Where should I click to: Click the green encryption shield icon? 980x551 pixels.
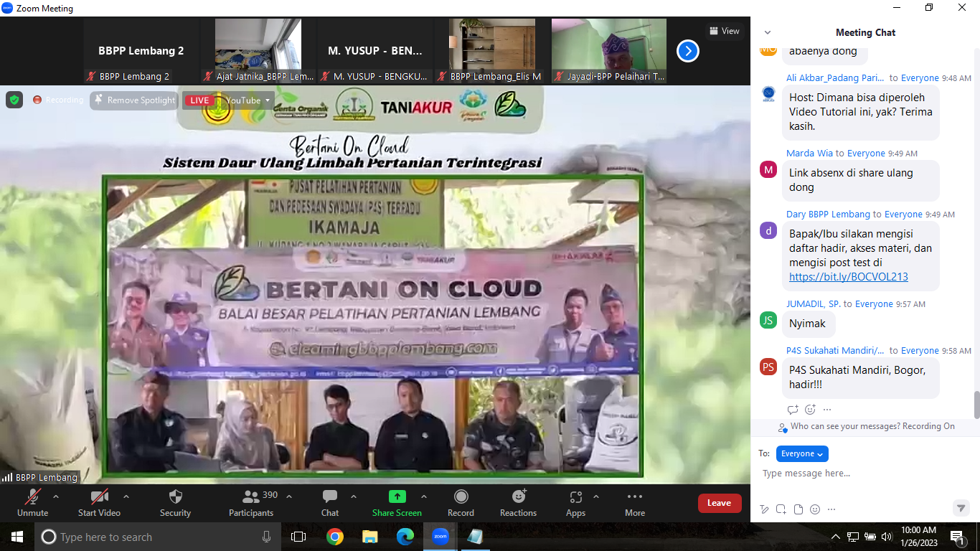click(x=14, y=100)
